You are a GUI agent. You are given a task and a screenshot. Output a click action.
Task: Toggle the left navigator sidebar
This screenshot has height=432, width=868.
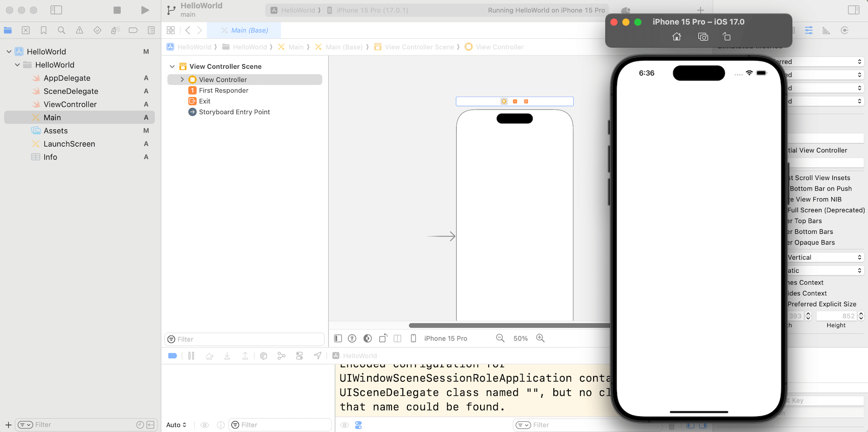coord(56,10)
